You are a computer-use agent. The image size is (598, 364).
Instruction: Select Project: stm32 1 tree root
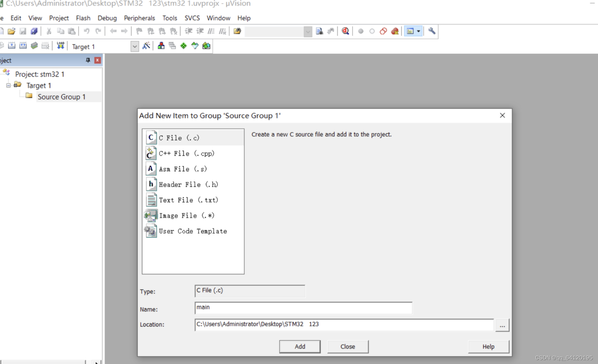tap(39, 74)
